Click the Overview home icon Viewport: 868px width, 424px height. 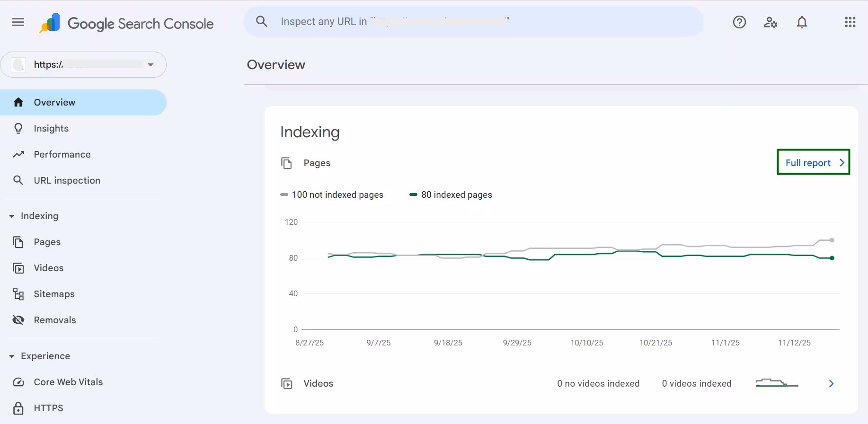tap(18, 102)
